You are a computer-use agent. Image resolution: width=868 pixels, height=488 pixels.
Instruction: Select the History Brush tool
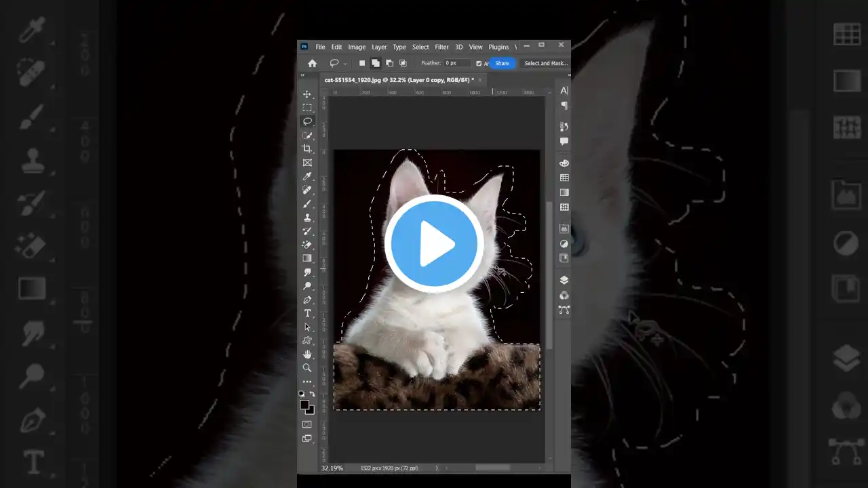tap(307, 231)
